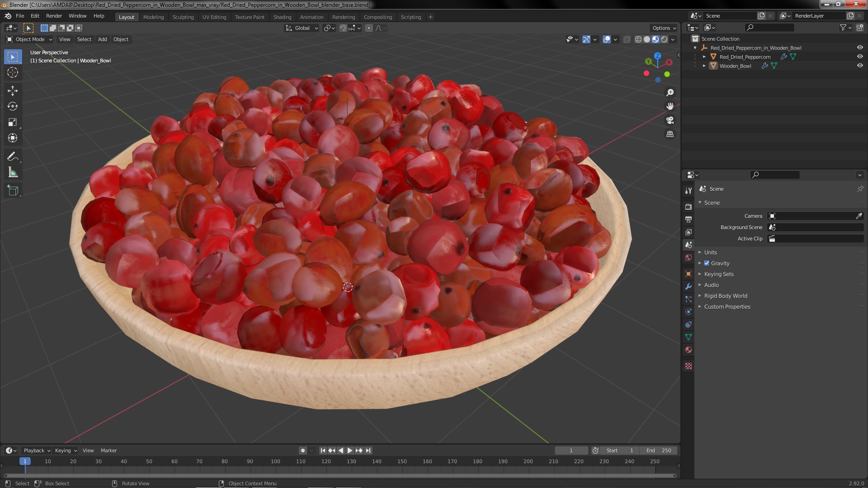Toggle viewport gizmos display

coord(586,39)
